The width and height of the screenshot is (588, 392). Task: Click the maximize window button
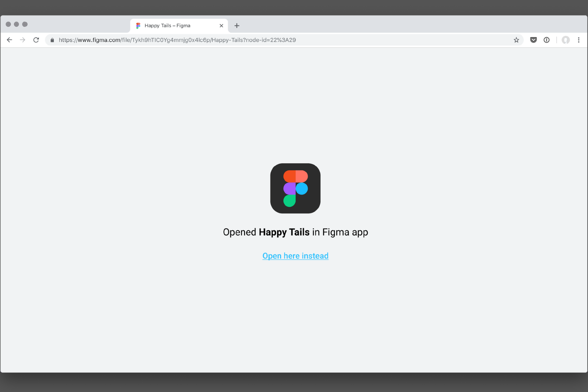pyautogui.click(x=25, y=24)
